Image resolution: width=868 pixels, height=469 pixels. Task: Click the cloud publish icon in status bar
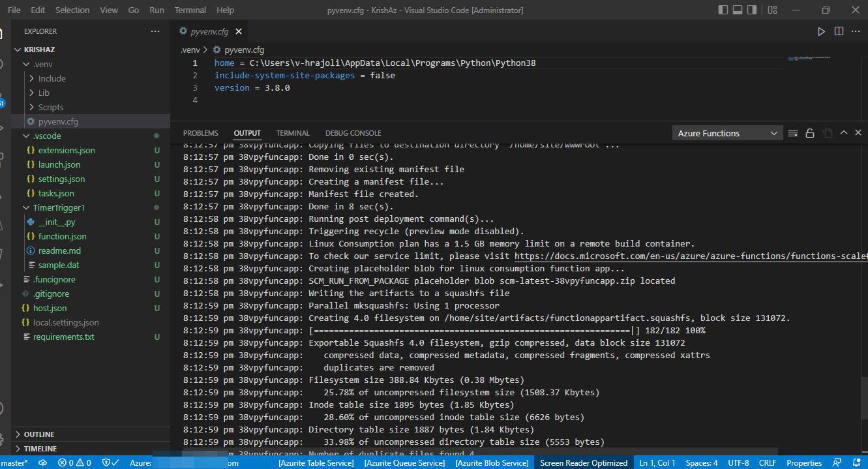pos(43,462)
